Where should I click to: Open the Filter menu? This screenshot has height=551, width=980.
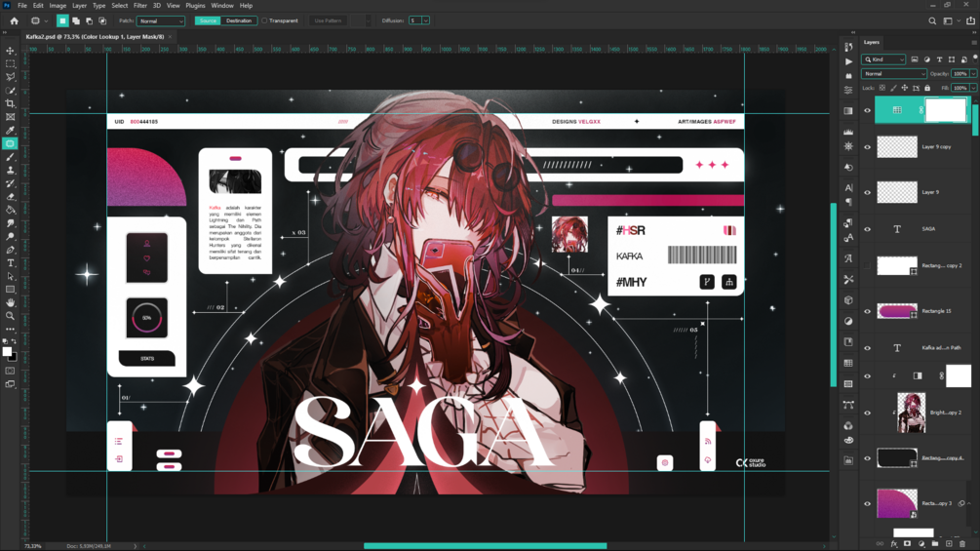coord(140,6)
